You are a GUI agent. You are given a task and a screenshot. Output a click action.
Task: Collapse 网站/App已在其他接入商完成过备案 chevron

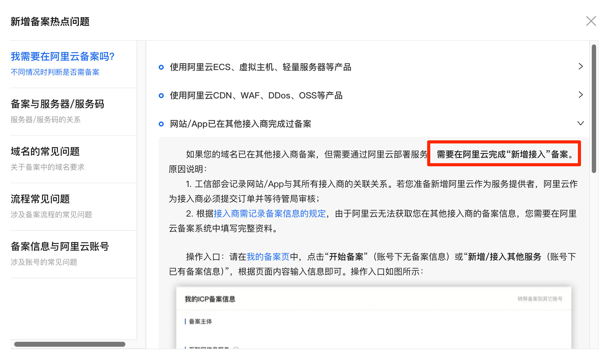click(x=581, y=123)
